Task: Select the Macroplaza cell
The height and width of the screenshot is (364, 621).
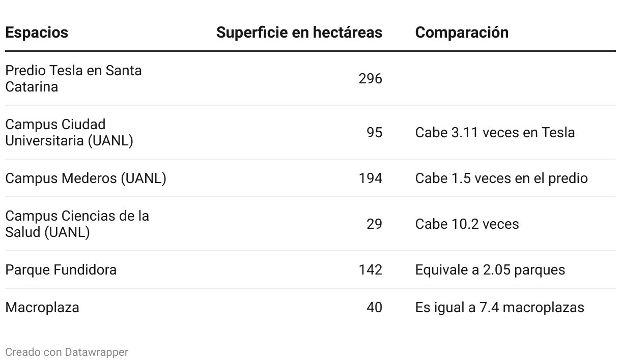Action: (x=42, y=307)
